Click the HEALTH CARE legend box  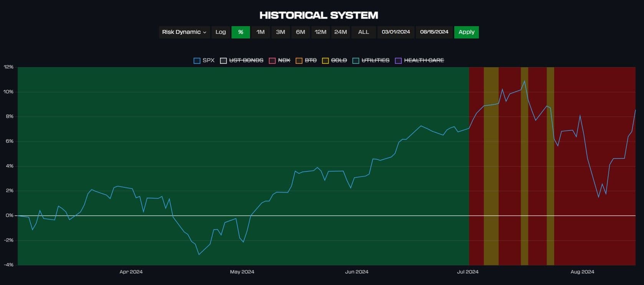(x=398, y=60)
